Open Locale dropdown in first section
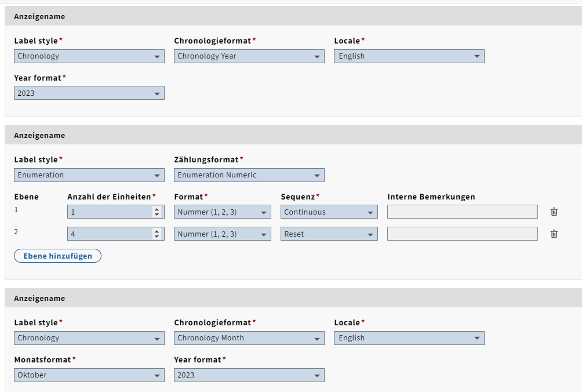The image size is (582, 392). pos(409,56)
